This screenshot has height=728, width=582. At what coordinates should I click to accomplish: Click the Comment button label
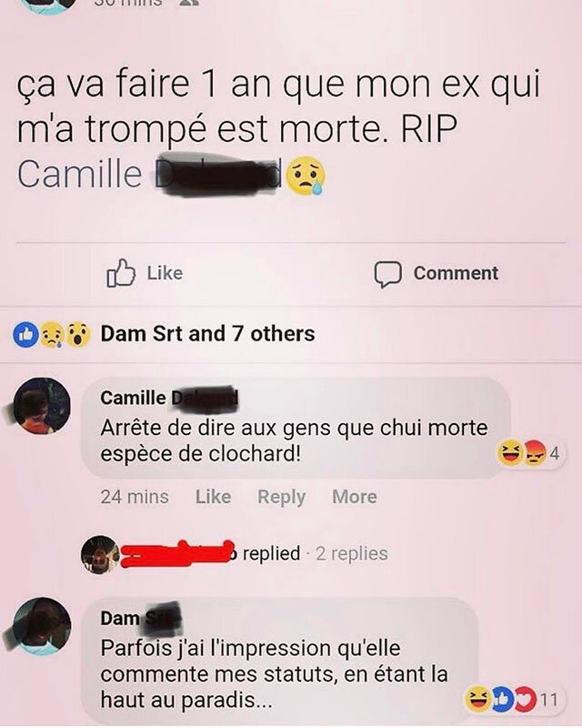pos(456,273)
